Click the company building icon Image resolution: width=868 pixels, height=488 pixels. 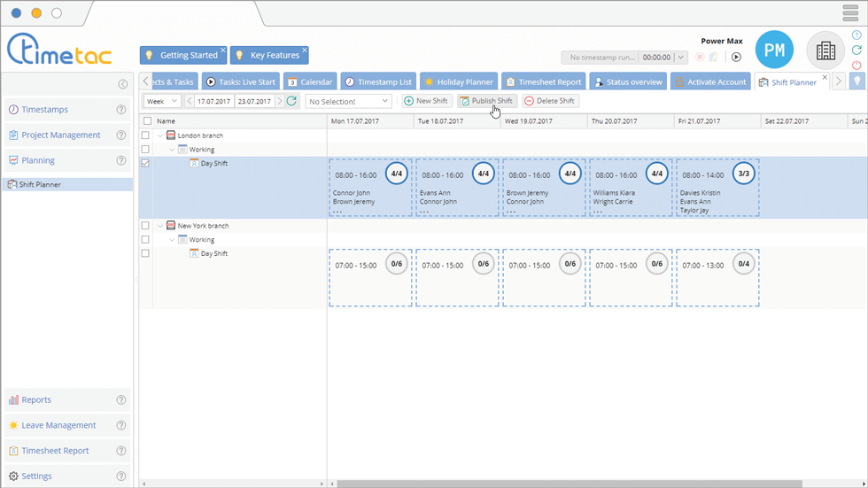click(x=825, y=50)
